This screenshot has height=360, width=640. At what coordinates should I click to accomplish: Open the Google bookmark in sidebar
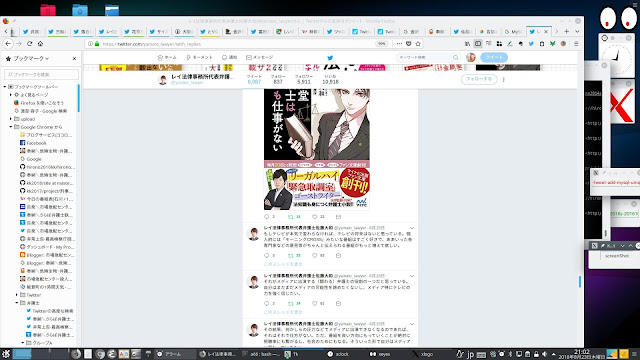coord(31,159)
